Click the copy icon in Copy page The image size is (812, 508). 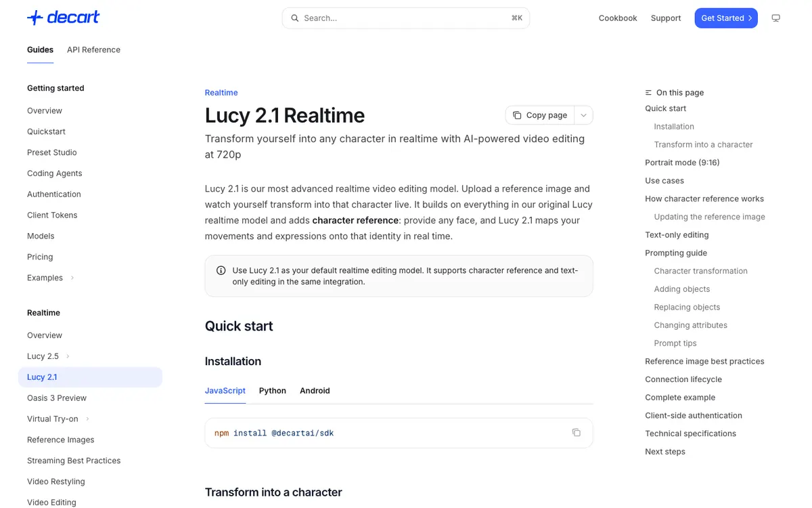(517, 115)
